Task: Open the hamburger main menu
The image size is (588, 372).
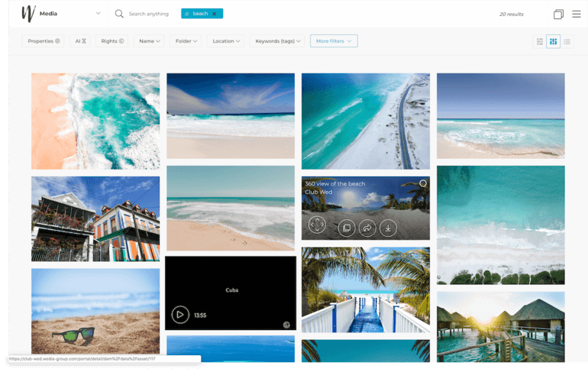Action: (577, 14)
